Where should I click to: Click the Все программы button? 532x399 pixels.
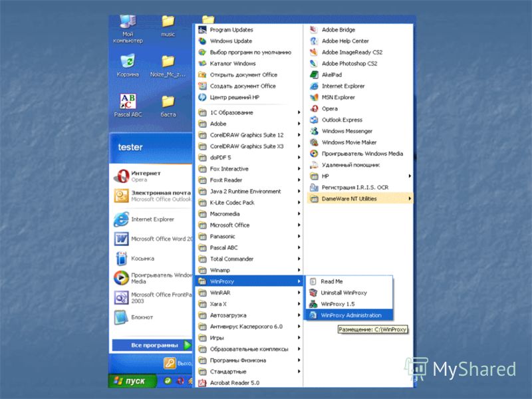pyautogui.click(x=152, y=345)
